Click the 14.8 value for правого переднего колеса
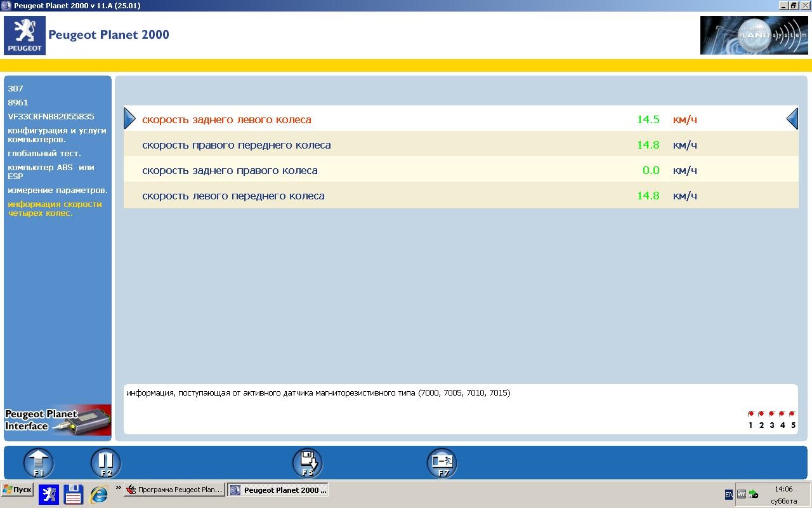The width and height of the screenshot is (812, 508). [x=648, y=145]
